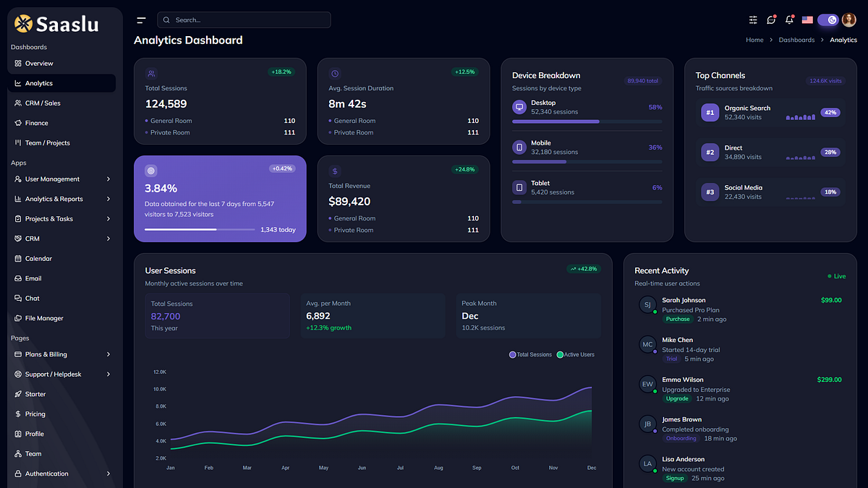
Task: Click in the Search input field
Action: pos(244,20)
